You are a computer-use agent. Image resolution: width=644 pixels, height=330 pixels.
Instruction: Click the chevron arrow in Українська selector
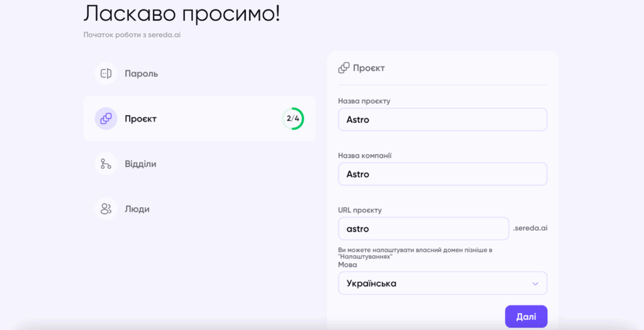click(x=535, y=283)
